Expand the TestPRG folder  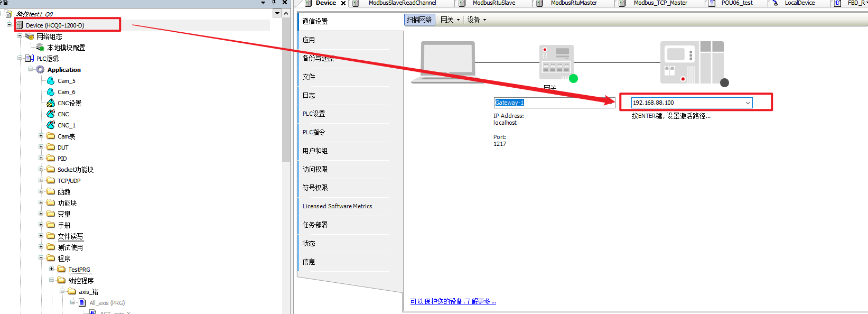tap(52, 269)
